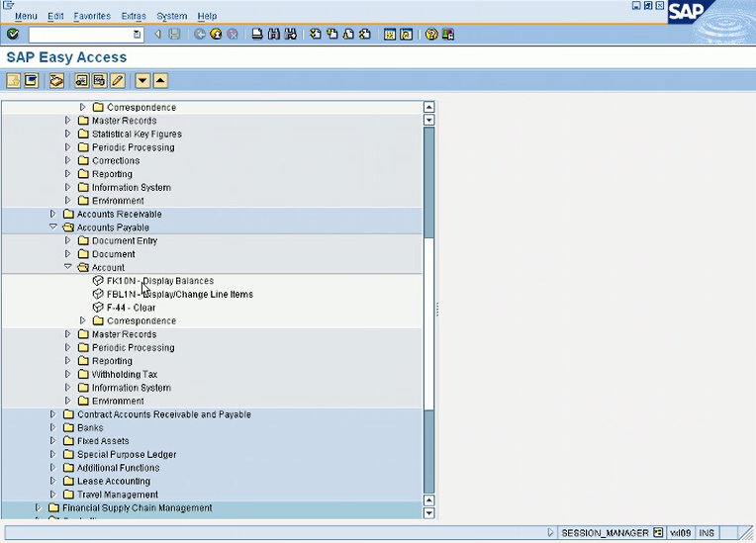Image resolution: width=756 pixels, height=543 pixels.
Task: Click inside the transaction command field
Action: pos(81,35)
